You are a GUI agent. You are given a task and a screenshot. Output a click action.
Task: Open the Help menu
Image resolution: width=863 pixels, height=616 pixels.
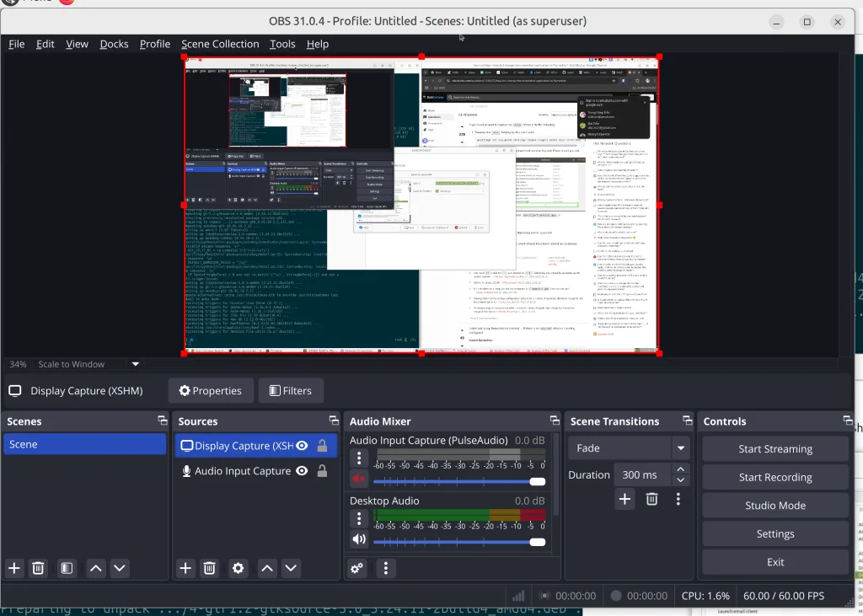318,44
